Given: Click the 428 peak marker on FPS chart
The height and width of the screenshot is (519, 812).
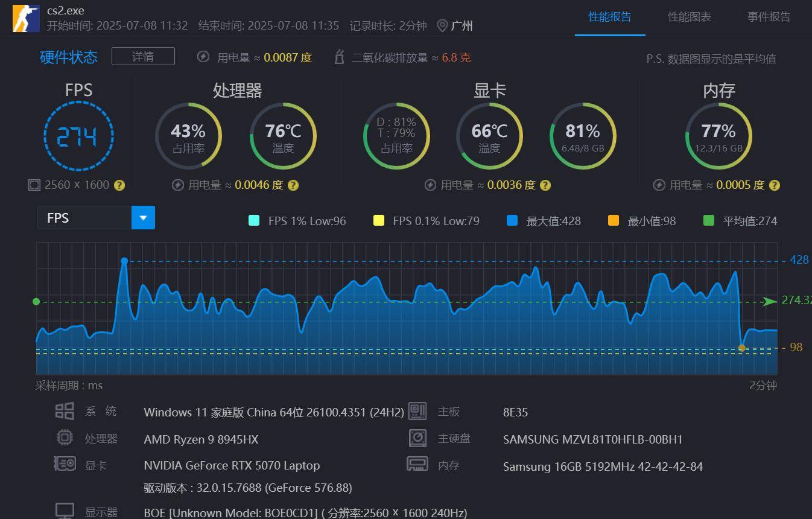Looking at the screenshot, I should click(x=124, y=261).
